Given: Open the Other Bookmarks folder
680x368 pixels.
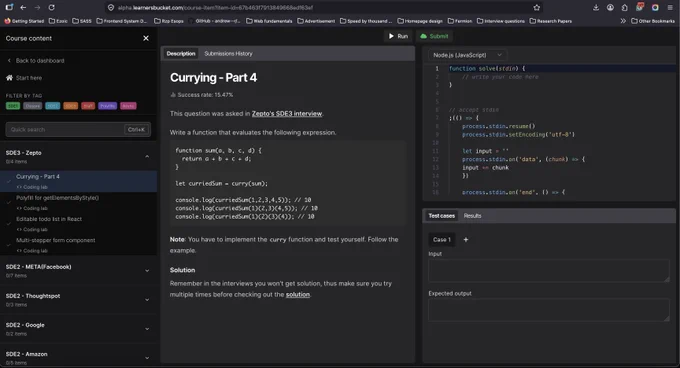Looking at the screenshot, I should pyautogui.click(x=653, y=21).
